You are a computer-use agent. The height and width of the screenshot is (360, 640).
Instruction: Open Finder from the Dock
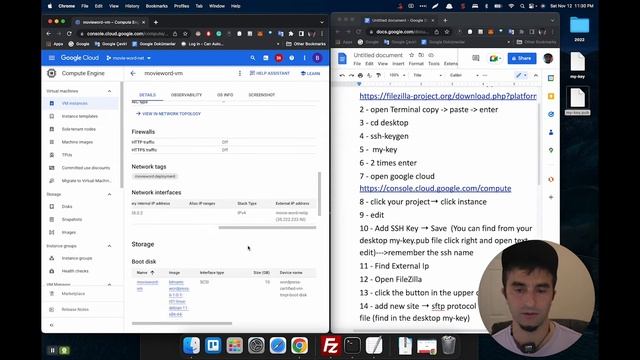coord(191,346)
